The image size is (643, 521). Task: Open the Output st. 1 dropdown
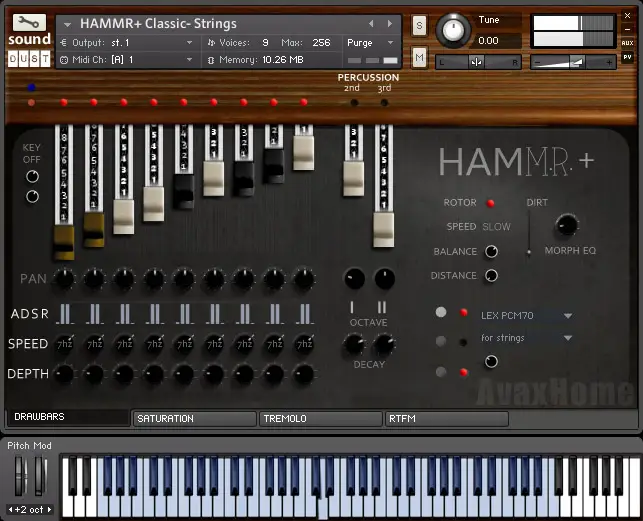189,43
